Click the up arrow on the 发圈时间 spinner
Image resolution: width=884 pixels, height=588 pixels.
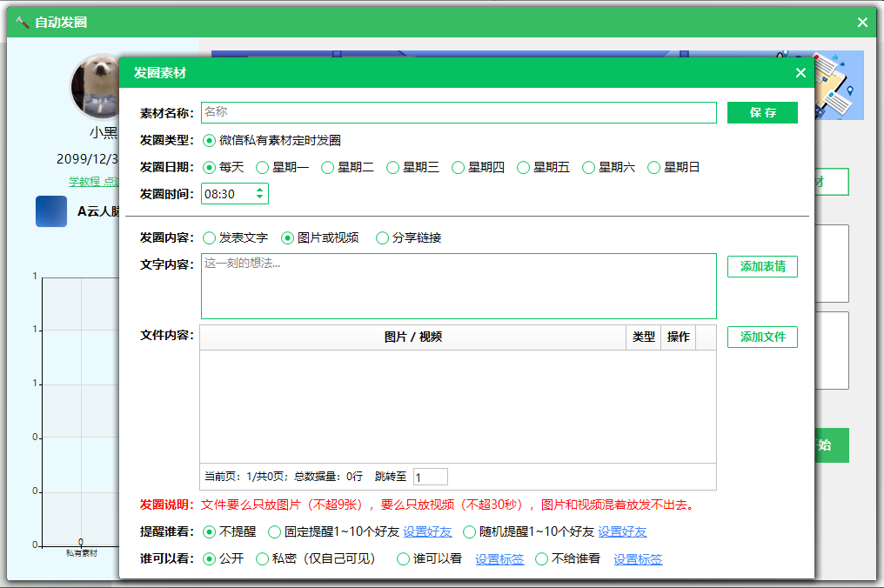(261, 189)
